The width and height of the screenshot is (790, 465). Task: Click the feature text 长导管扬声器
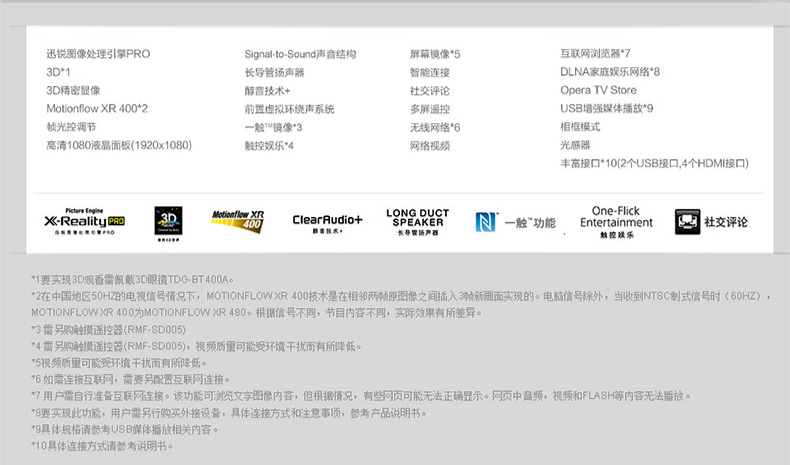tap(275, 73)
